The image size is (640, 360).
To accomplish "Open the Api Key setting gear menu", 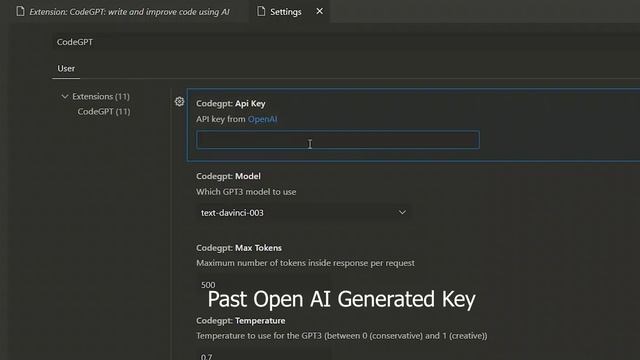I will coord(179,102).
